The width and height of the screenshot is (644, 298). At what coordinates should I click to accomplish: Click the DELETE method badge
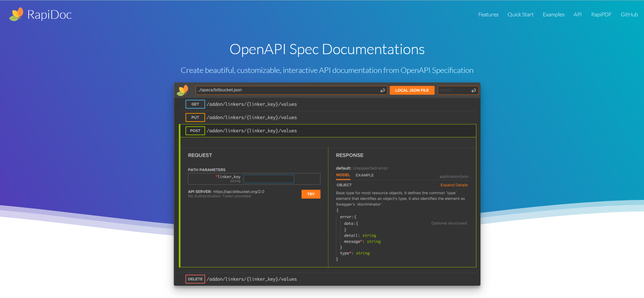tap(195, 279)
